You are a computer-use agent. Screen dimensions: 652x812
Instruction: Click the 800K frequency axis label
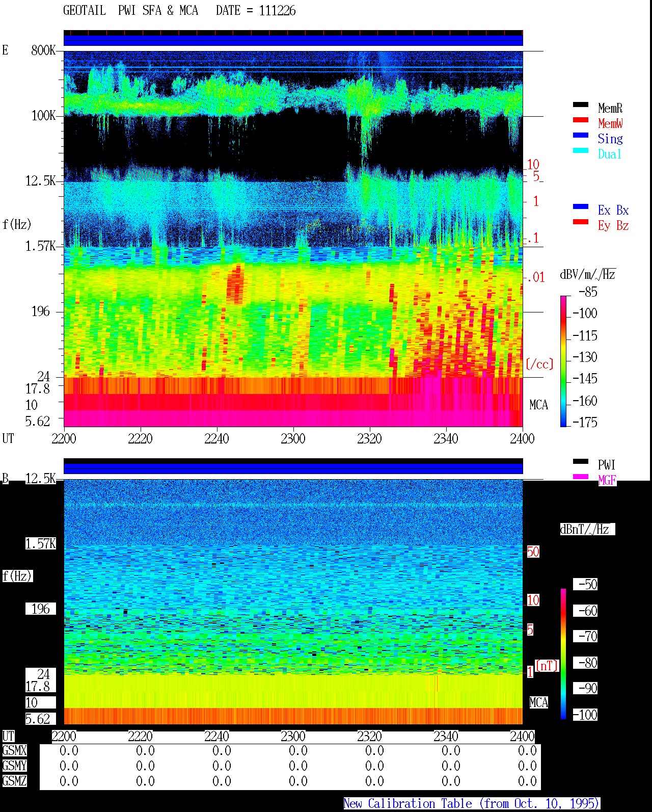tap(43, 50)
